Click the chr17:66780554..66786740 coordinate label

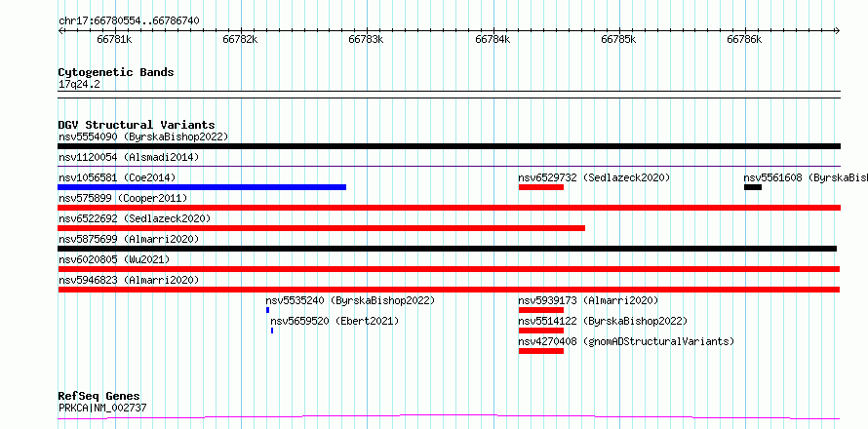pyautogui.click(x=129, y=21)
